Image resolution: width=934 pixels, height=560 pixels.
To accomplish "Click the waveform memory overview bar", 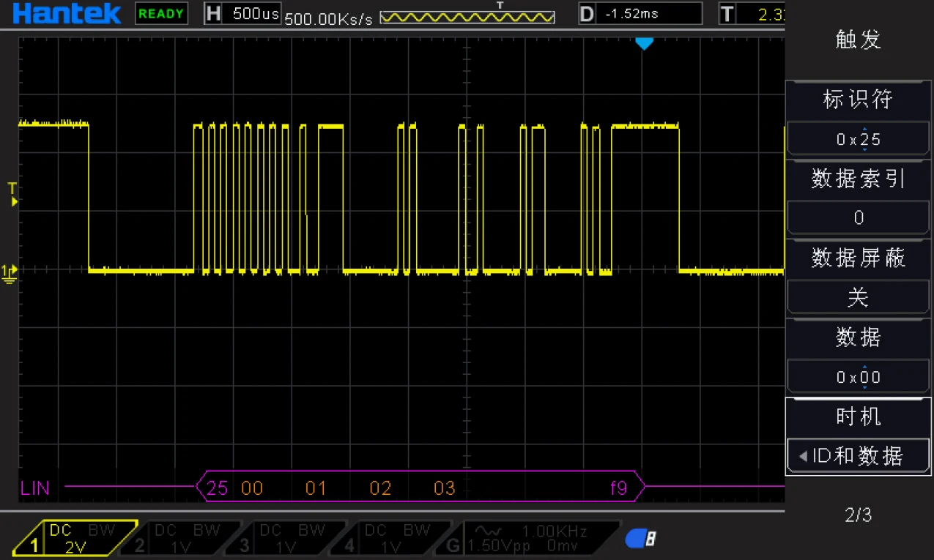I will tap(467, 17).
